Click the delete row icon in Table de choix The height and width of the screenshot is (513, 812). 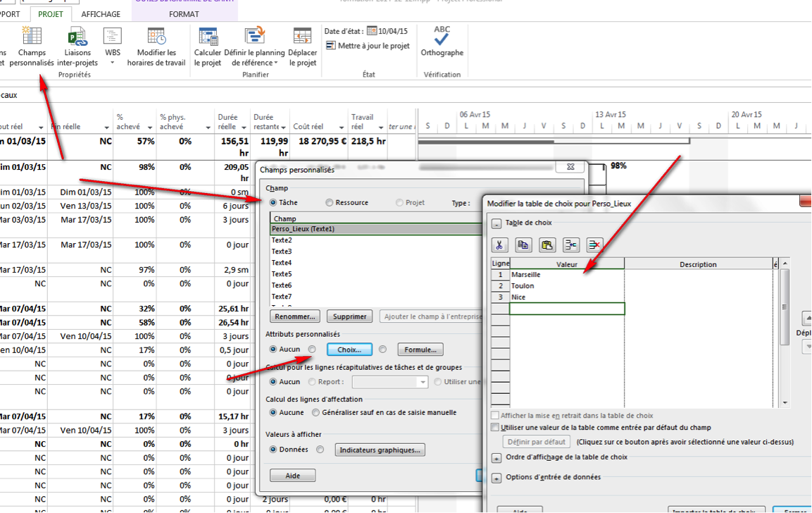(594, 245)
